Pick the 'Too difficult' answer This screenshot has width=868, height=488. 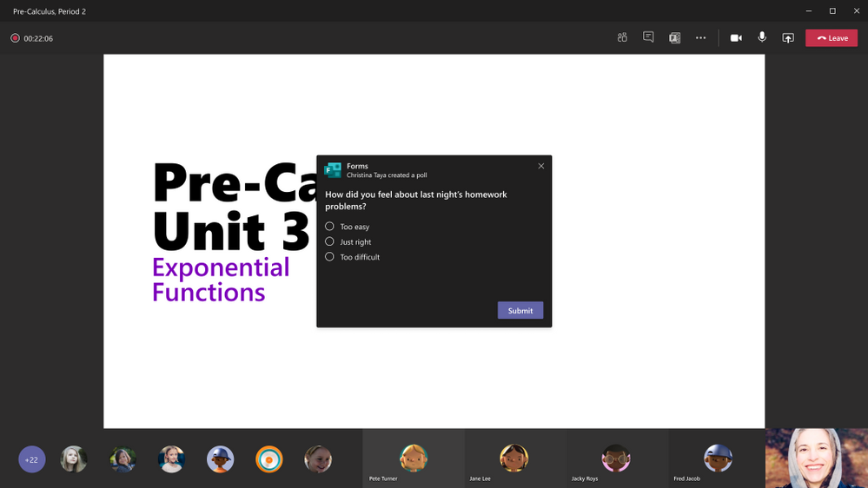coord(329,257)
